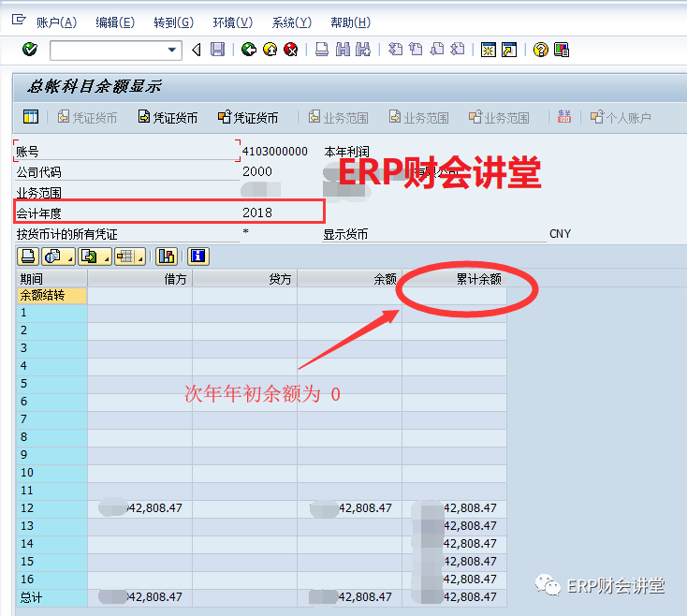Image resolution: width=687 pixels, height=616 pixels.
Task: Click the green Enter checkmark icon
Action: tap(29, 50)
